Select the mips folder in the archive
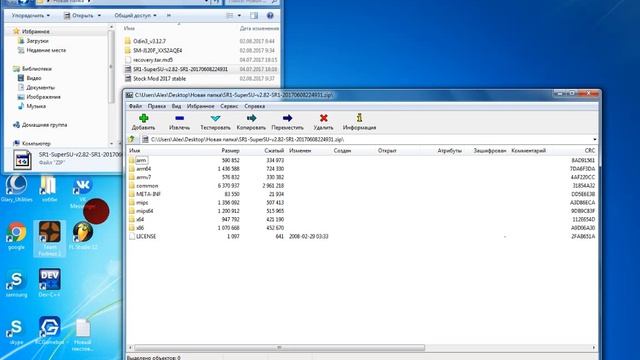Image resolution: width=640 pixels, height=360 pixels. [142, 203]
